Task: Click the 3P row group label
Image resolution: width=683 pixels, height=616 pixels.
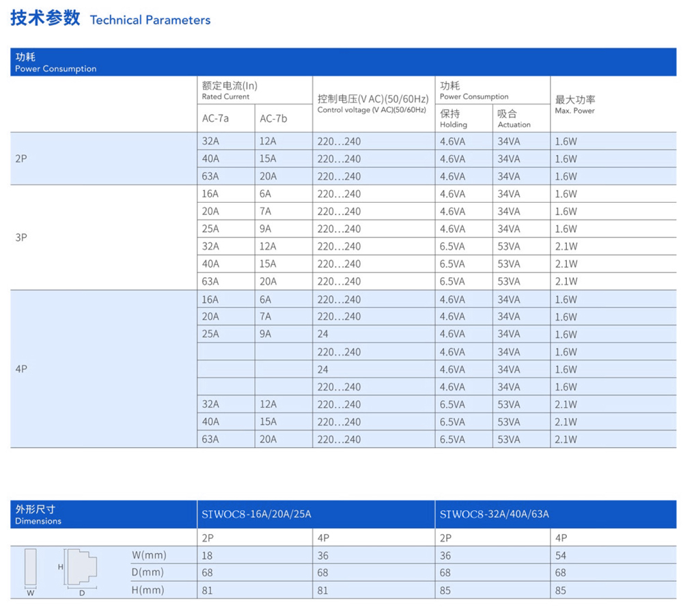Action: click(21, 237)
